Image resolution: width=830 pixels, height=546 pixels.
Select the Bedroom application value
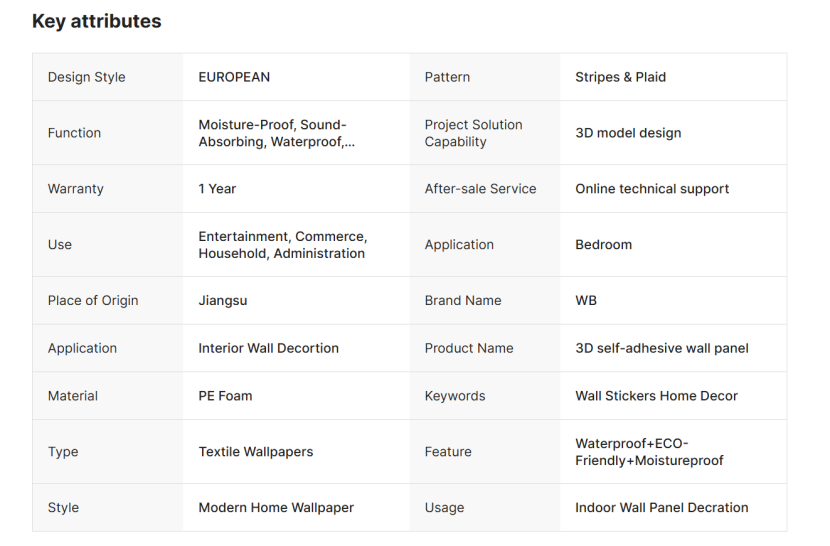(603, 245)
